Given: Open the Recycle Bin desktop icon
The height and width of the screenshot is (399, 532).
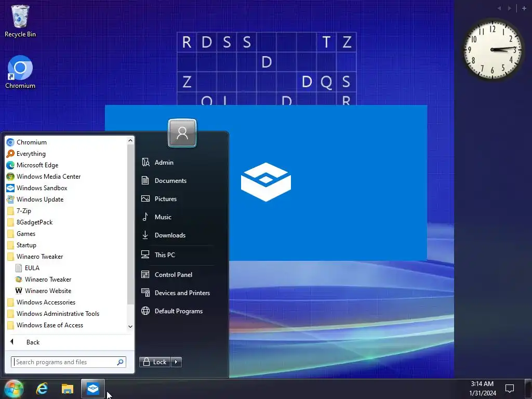Looking at the screenshot, I should pos(20,21).
